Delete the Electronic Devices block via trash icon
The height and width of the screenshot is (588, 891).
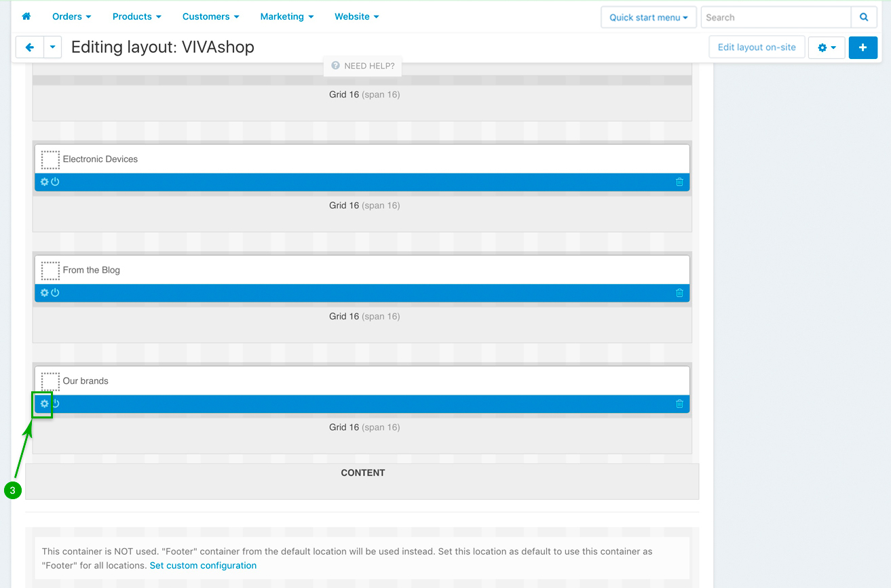tap(679, 182)
